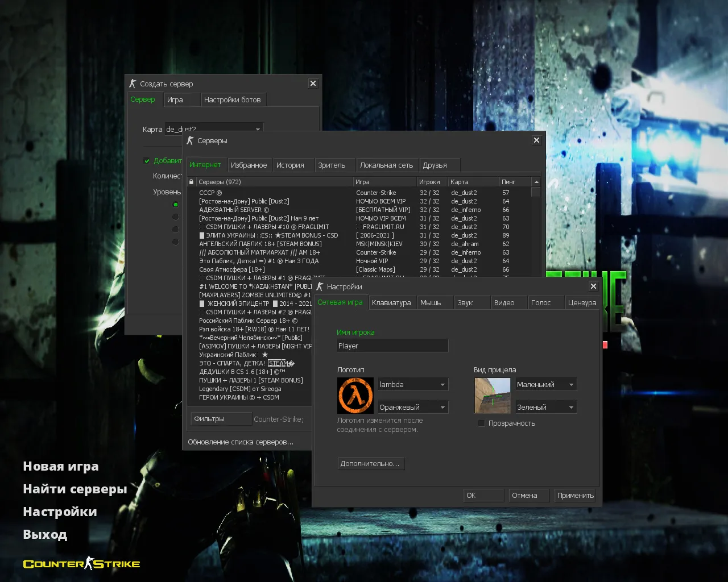Screen dimensions: 728x582
Task: Click the lock icon in the server list header
Action: (191, 181)
